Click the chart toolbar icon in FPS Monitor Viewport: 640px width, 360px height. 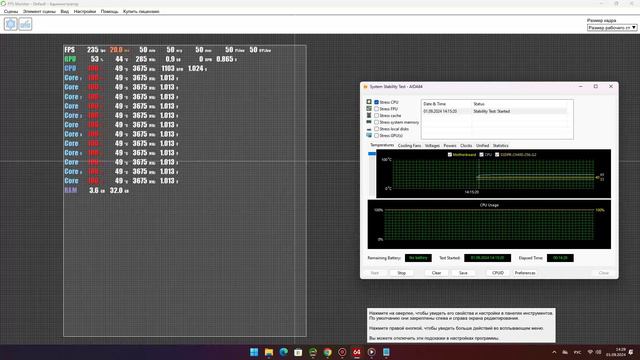(25, 24)
